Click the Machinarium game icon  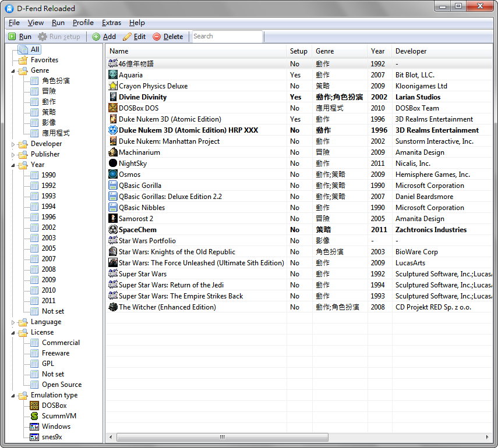(113, 152)
